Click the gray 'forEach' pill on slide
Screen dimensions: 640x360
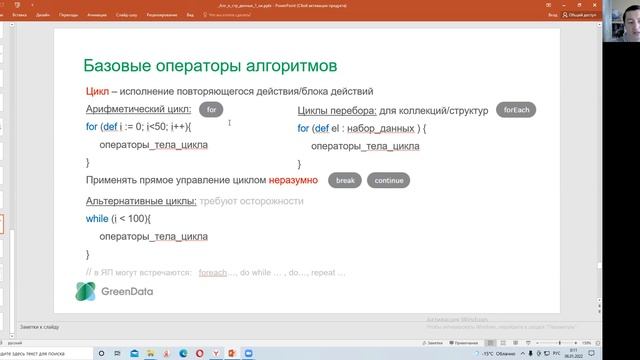coord(516,110)
